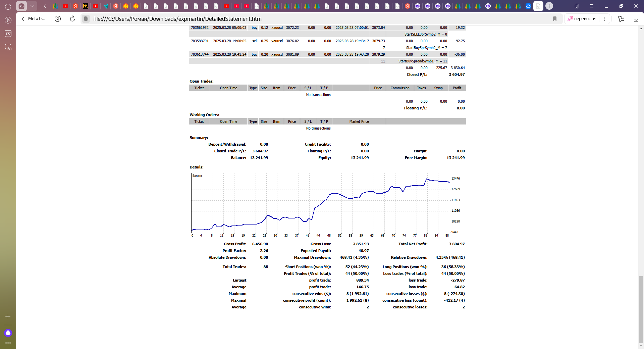
Task: Click the vertical scrollbar thumb
Action: click(x=641, y=309)
